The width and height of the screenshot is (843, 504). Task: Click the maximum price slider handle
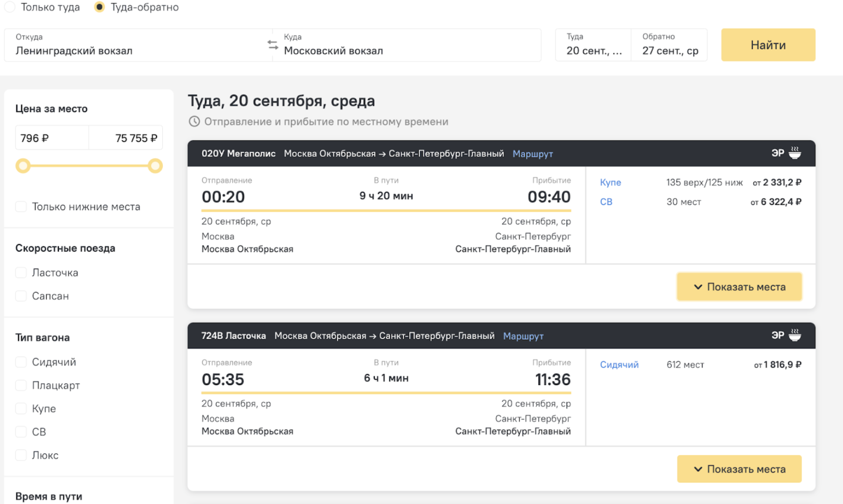(155, 166)
